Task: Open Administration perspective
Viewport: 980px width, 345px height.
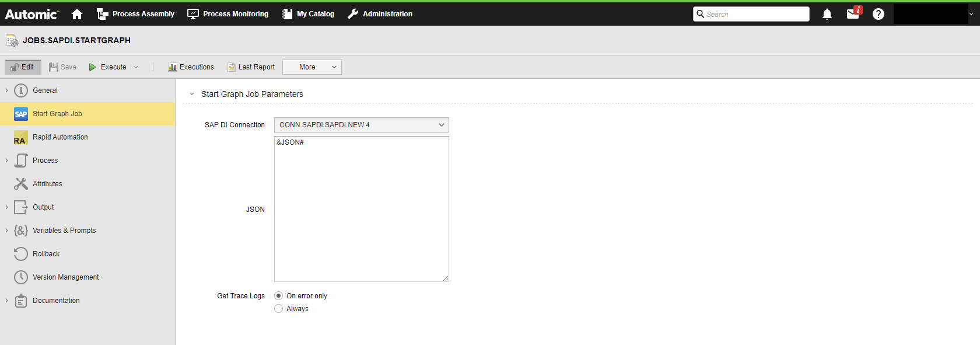Action: coord(380,14)
